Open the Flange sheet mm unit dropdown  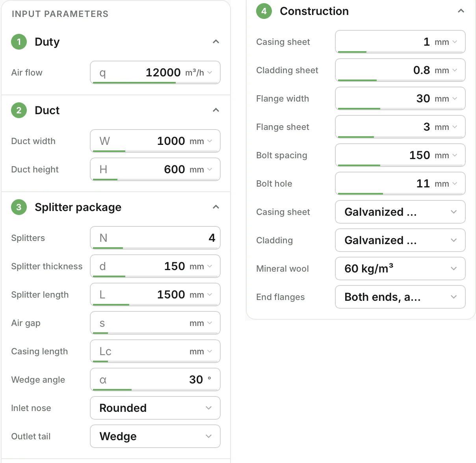[446, 127]
